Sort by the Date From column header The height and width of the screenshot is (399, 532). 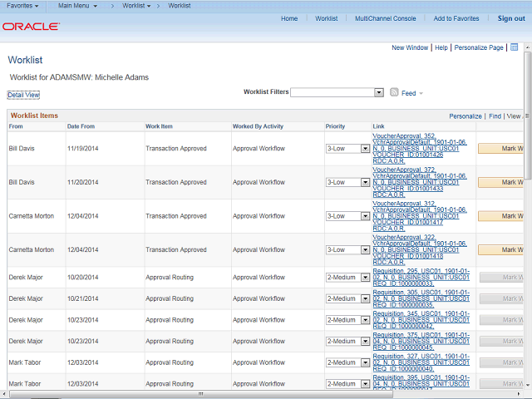[81, 126]
